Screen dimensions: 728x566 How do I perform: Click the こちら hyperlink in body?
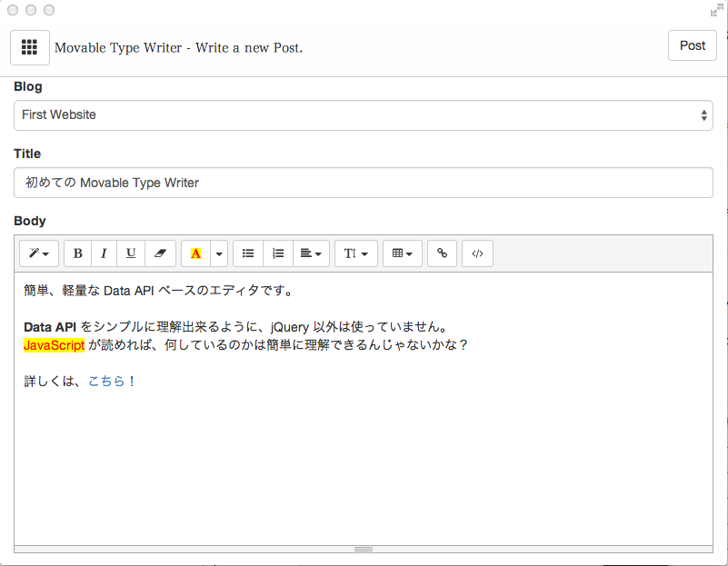(106, 381)
